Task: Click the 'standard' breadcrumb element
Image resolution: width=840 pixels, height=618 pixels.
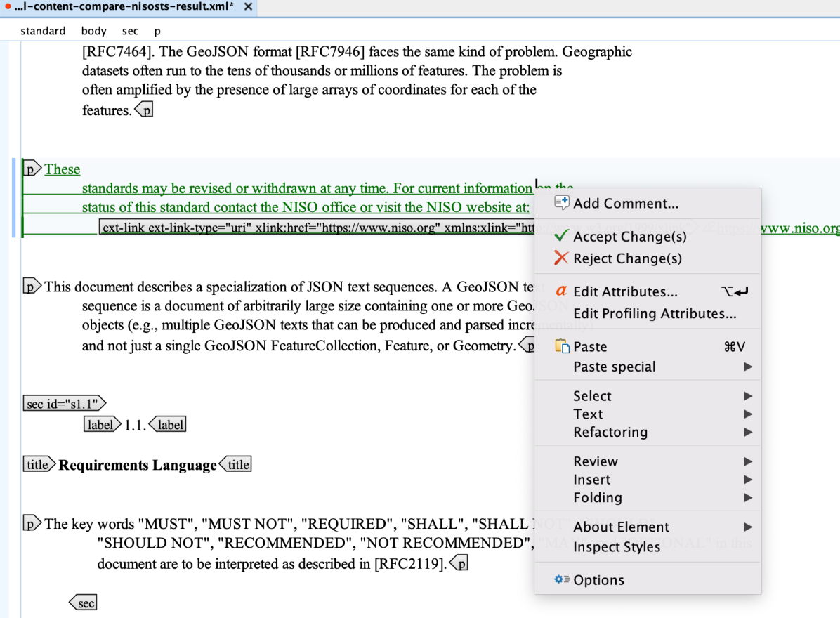Action: tap(43, 31)
